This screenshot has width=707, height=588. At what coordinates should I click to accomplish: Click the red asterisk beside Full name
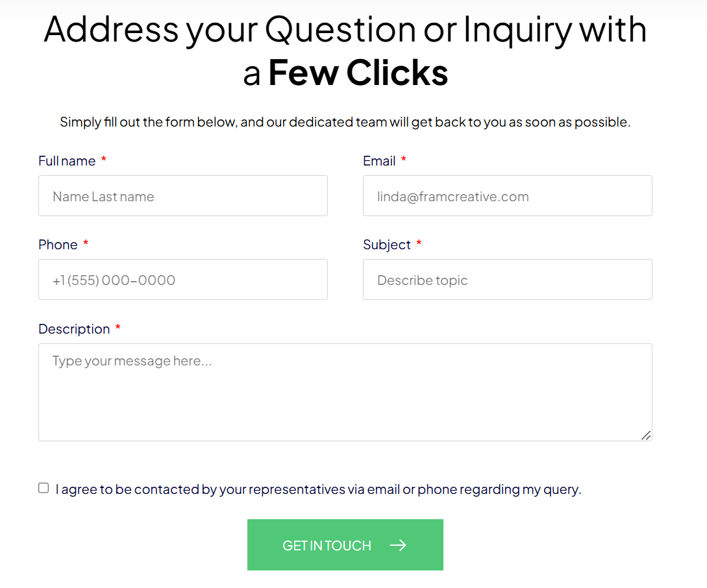coord(104,160)
